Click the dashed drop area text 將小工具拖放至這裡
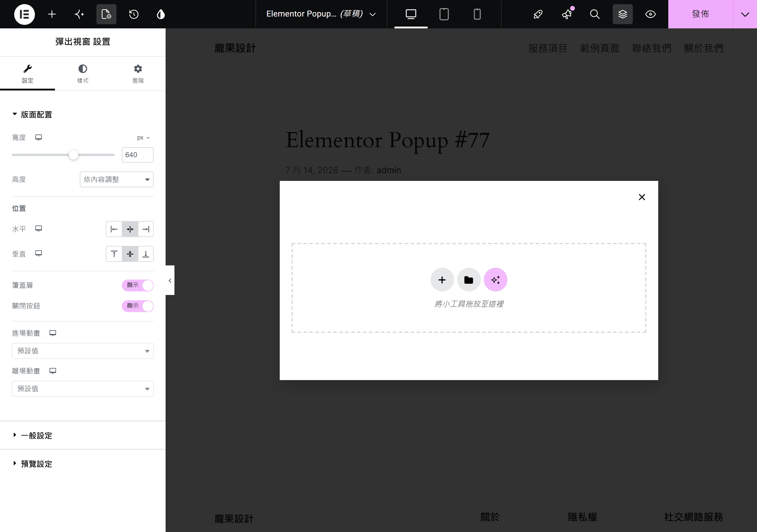The height and width of the screenshot is (532, 757). pos(469,304)
